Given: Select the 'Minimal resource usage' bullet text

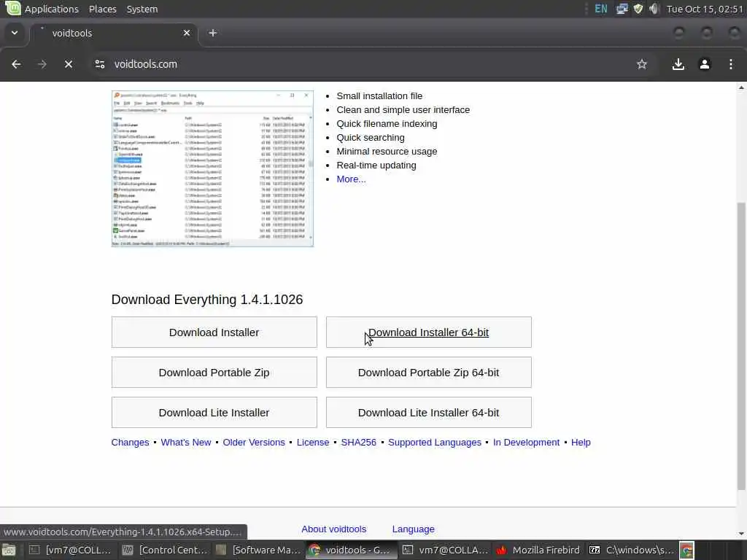Looking at the screenshot, I should (387, 152).
